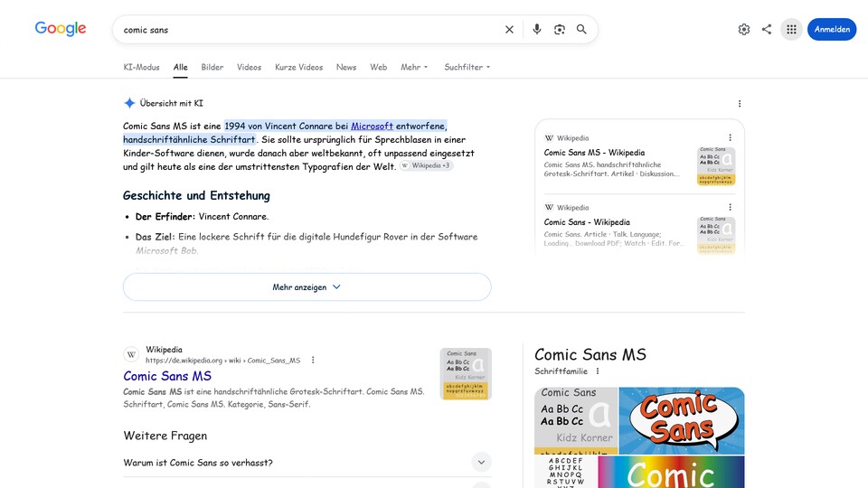Click the Das Ziel bullet text

point(307,243)
